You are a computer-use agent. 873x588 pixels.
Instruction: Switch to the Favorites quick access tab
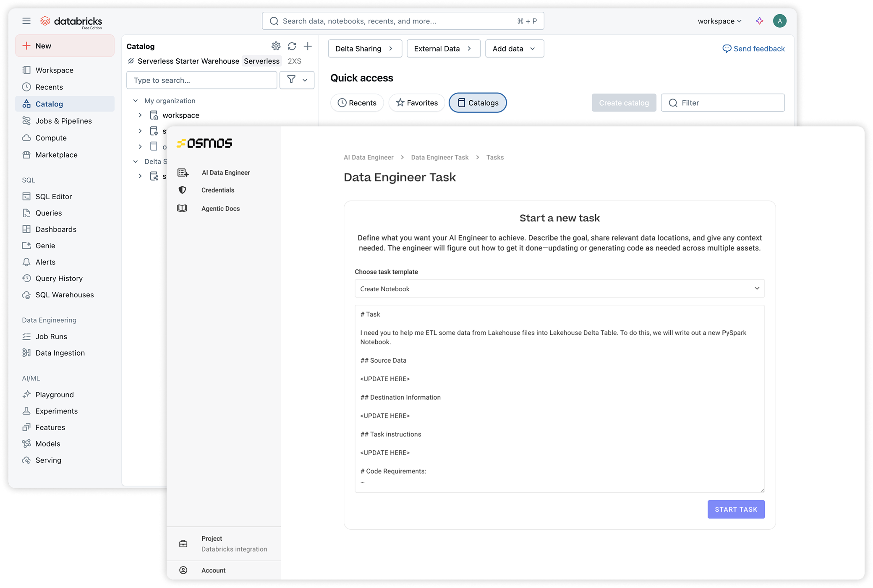click(417, 103)
